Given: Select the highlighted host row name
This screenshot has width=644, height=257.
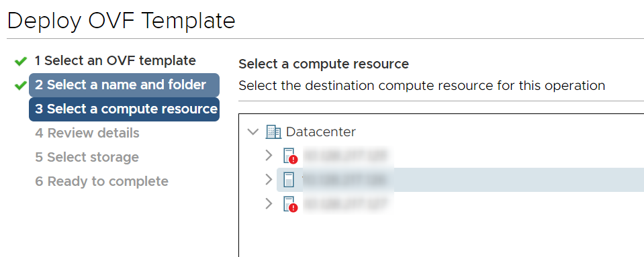Looking at the screenshot, I should point(347,180).
